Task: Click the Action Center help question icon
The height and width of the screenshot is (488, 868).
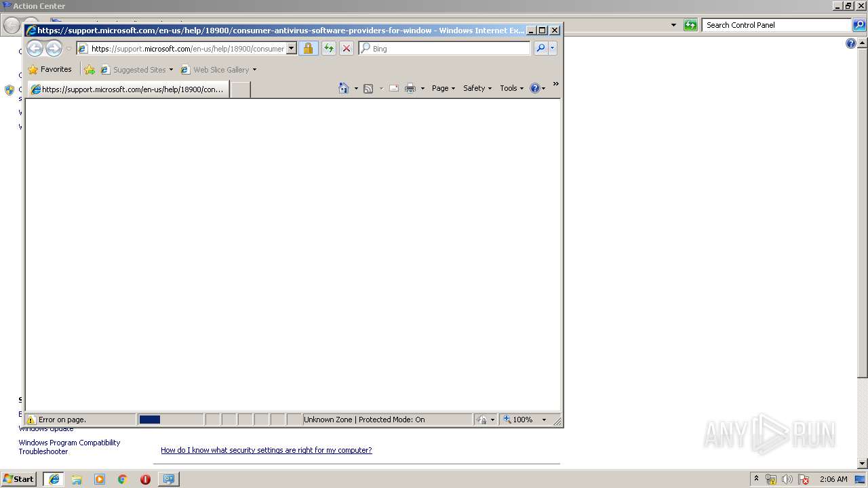Action: tap(851, 43)
